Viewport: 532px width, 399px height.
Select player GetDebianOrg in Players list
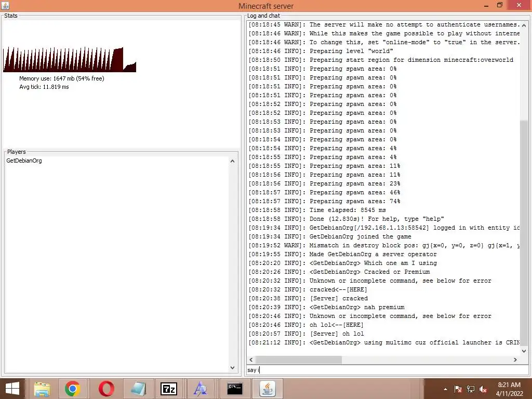[x=24, y=161]
